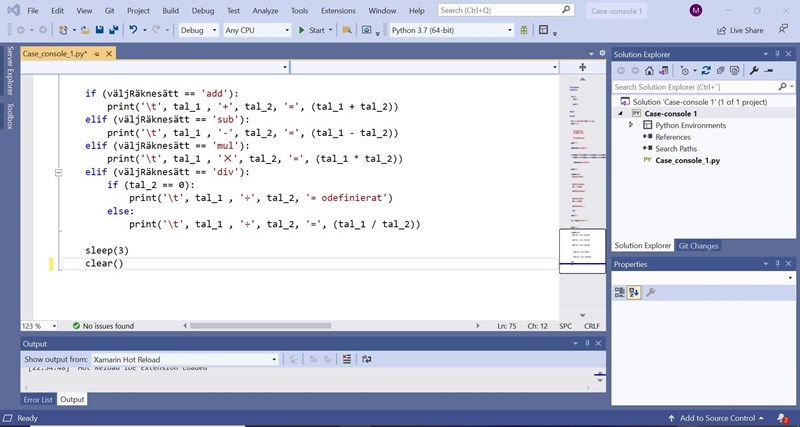800x427 pixels.
Task: Click the Undo arrow in the toolbar
Action: (x=134, y=30)
